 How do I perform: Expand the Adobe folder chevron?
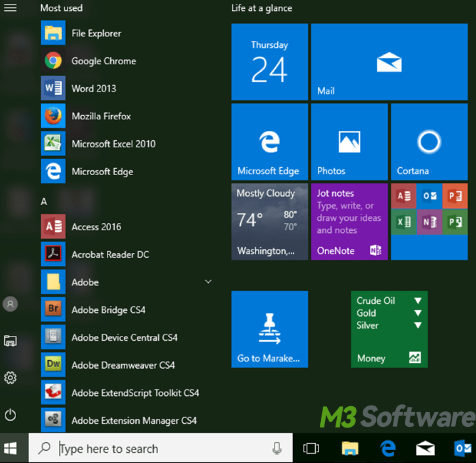coord(208,282)
